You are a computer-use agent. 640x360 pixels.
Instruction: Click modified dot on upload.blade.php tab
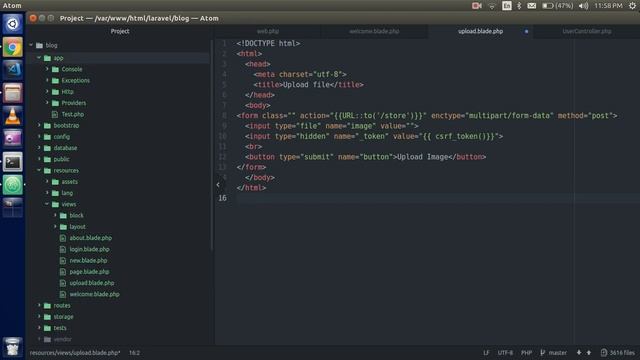(x=526, y=31)
